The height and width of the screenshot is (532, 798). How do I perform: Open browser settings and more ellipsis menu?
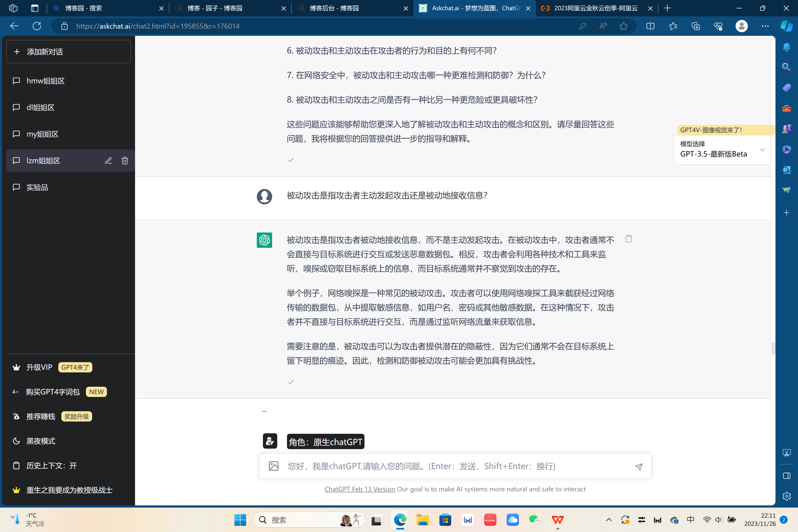[x=765, y=26]
